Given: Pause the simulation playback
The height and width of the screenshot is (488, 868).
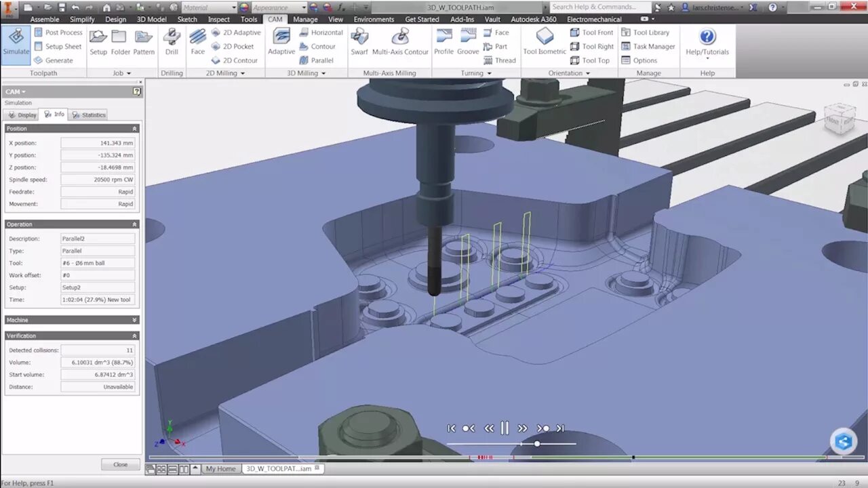Looking at the screenshot, I should (505, 428).
